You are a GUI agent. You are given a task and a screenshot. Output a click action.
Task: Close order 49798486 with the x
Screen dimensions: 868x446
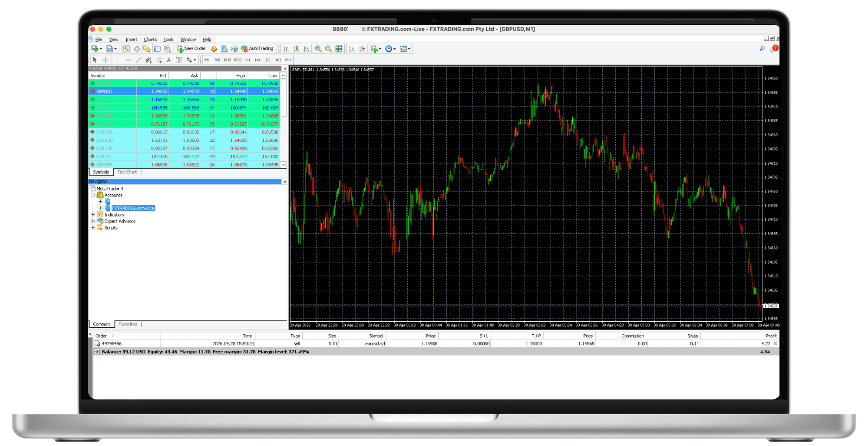pos(775,343)
